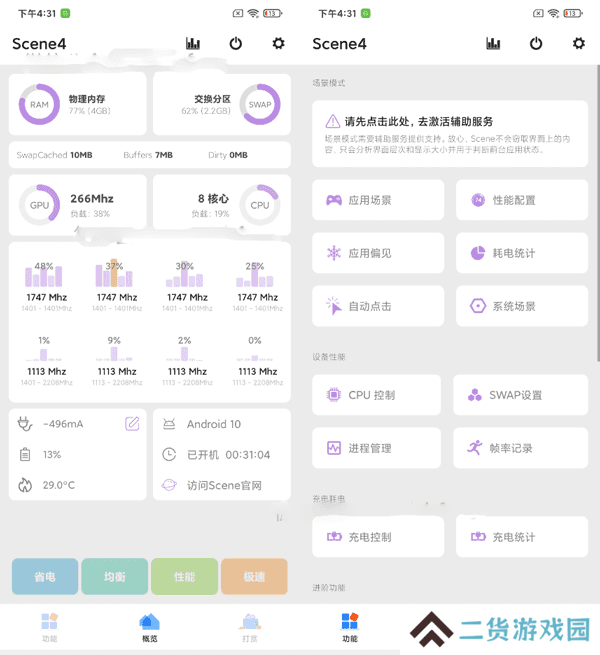Tap the hexagon icon on 系统场景
600x655 pixels.
click(x=478, y=306)
